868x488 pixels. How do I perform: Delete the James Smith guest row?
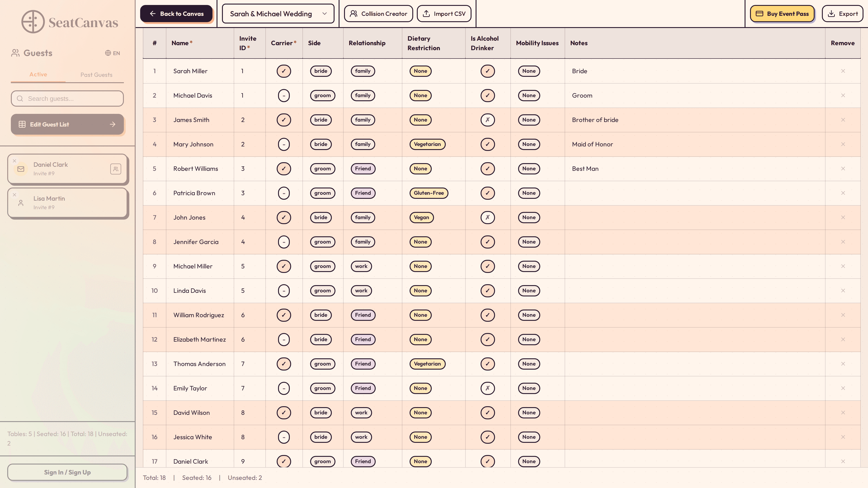point(843,120)
